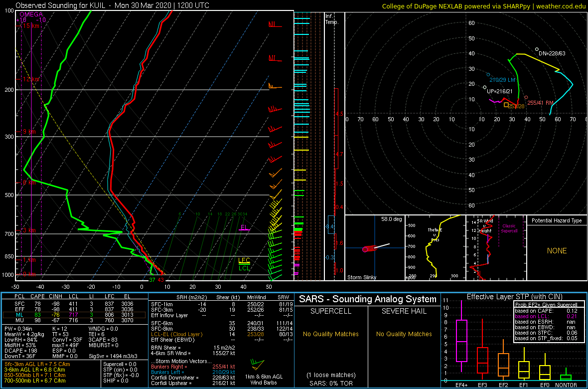Click the 210/29 LM storm motion label
The width and height of the screenshot is (588, 389).
click(502, 80)
